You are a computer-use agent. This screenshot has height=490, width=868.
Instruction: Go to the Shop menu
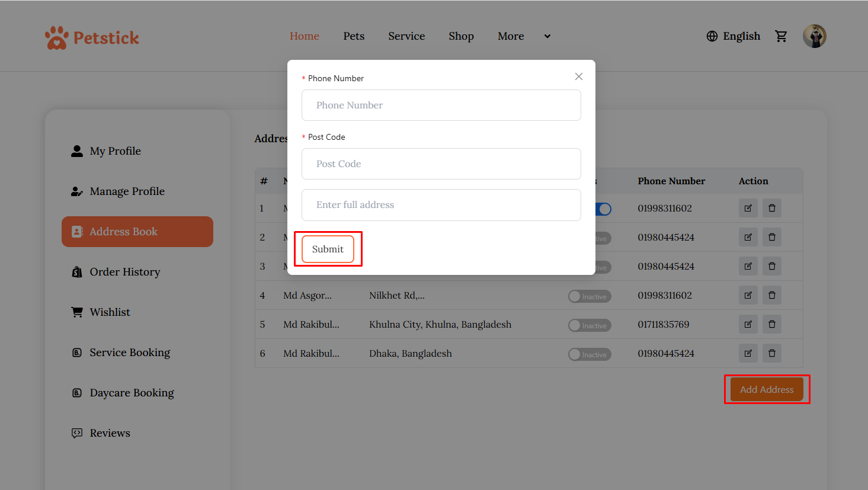pyautogui.click(x=461, y=36)
